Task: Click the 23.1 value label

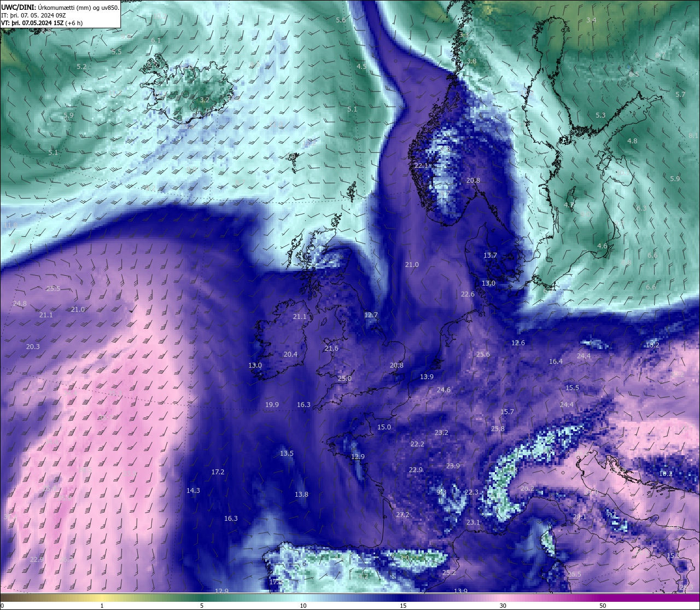Action: point(473,522)
